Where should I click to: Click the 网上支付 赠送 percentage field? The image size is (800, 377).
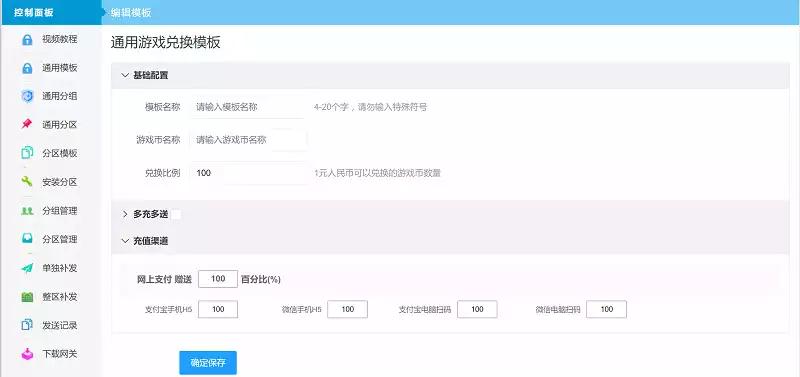[x=218, y=279]
